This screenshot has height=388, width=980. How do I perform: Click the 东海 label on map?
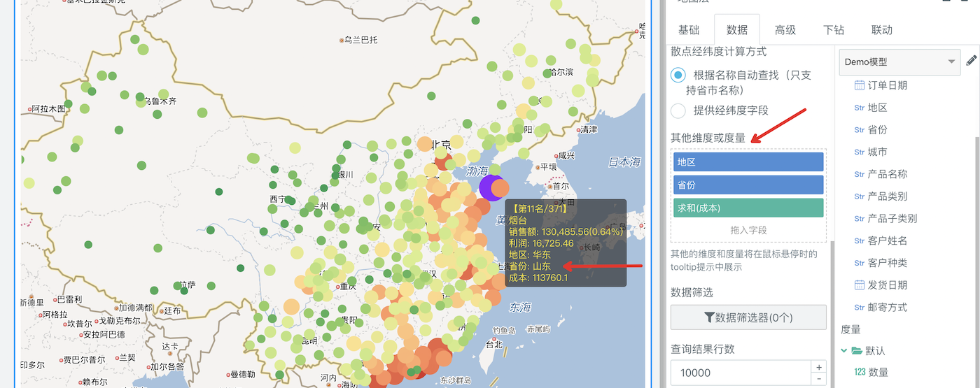(520, 307)
